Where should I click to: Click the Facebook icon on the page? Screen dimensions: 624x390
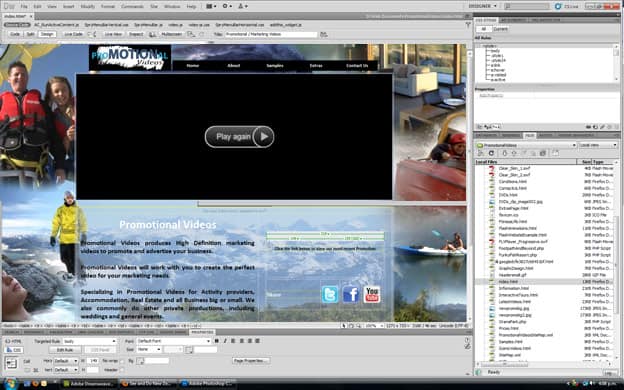[351, 295]
